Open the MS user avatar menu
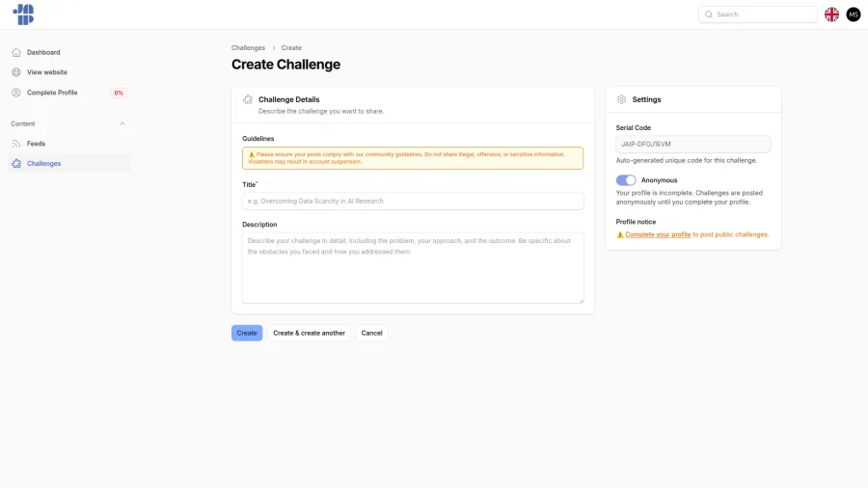Screen dimensions: 868x488 click(x=854, y=14)
